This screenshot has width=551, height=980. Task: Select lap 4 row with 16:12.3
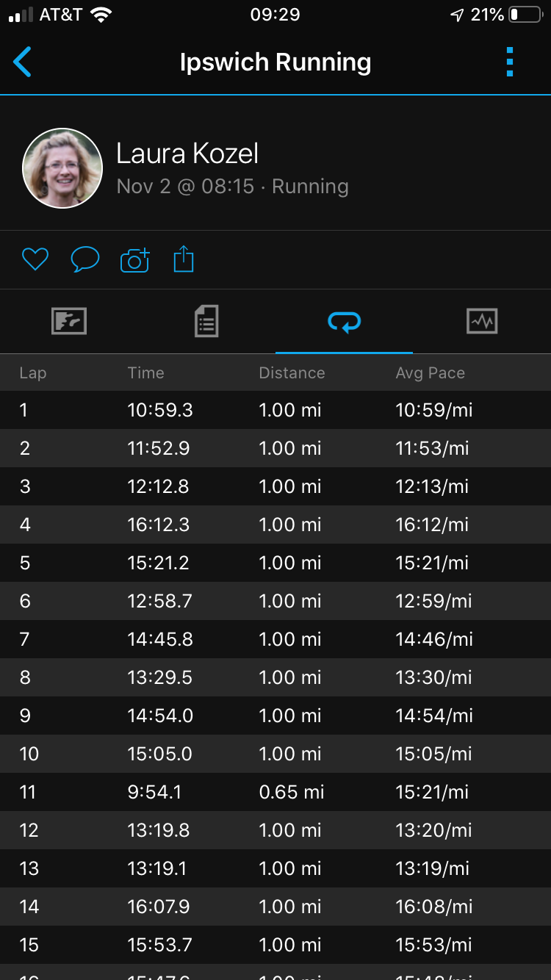click(x=275, y=525)
